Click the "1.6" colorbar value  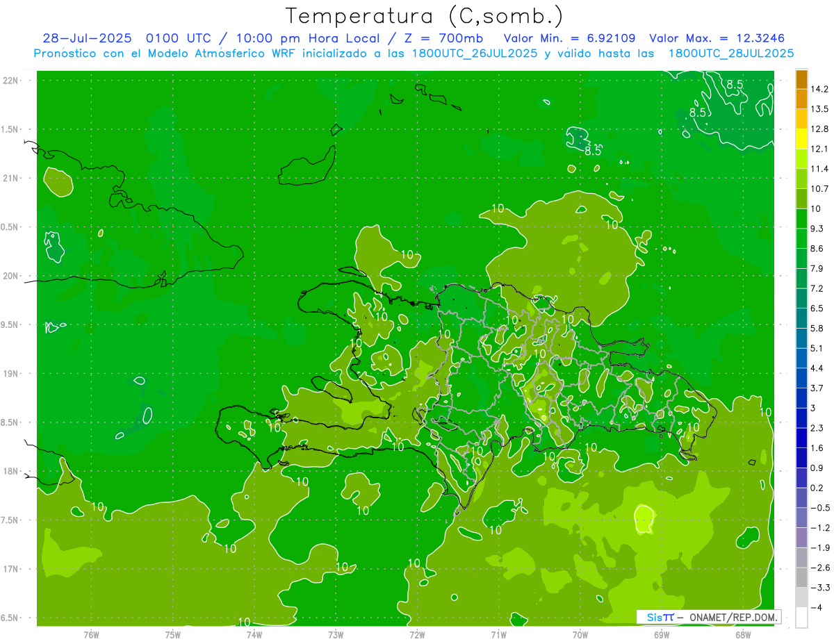click(817, 448)
